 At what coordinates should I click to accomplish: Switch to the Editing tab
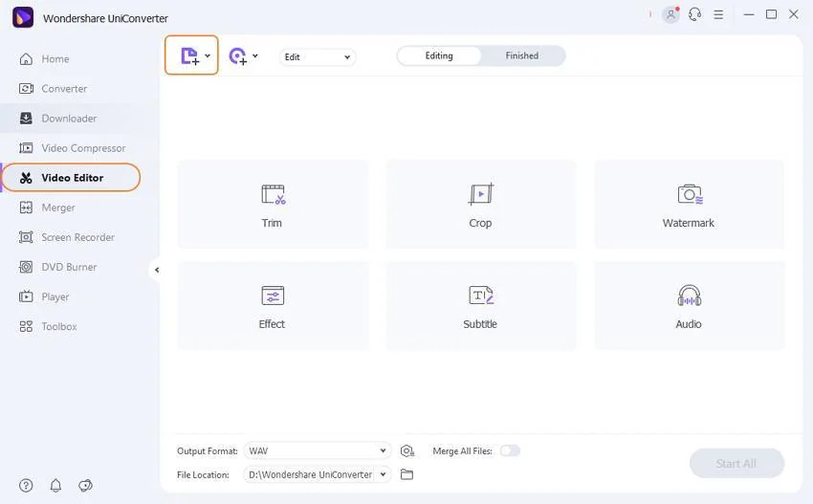[439, 55]
